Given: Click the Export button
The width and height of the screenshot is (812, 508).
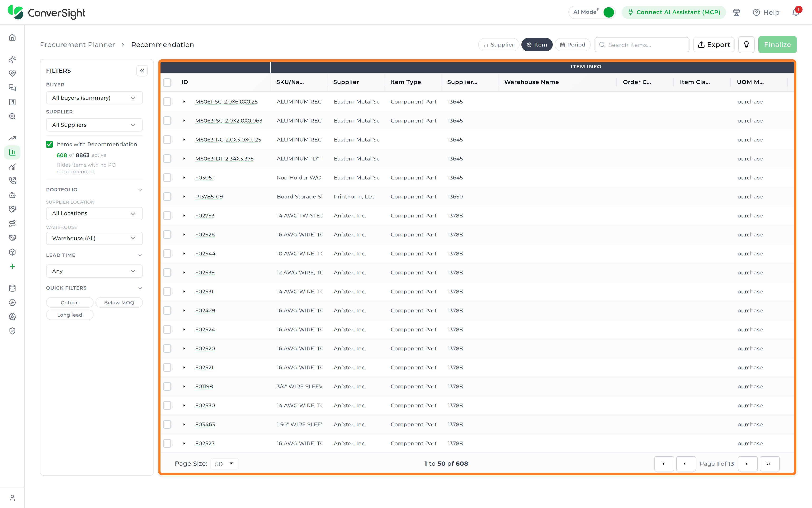Looking at the screenshot, I should coord(714,45).
